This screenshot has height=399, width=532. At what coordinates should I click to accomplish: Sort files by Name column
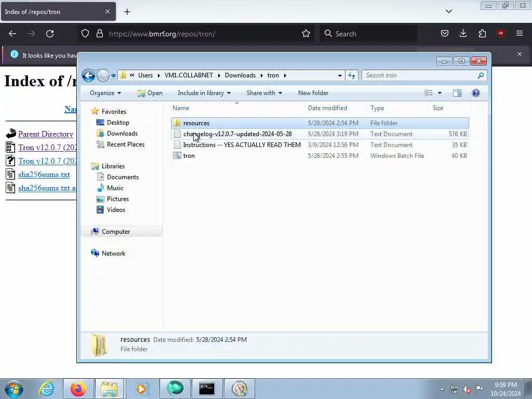237,108
